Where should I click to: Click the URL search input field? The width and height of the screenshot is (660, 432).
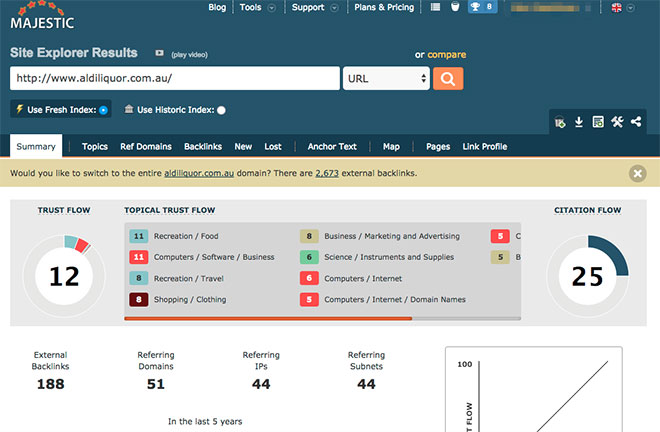point(175,78)
